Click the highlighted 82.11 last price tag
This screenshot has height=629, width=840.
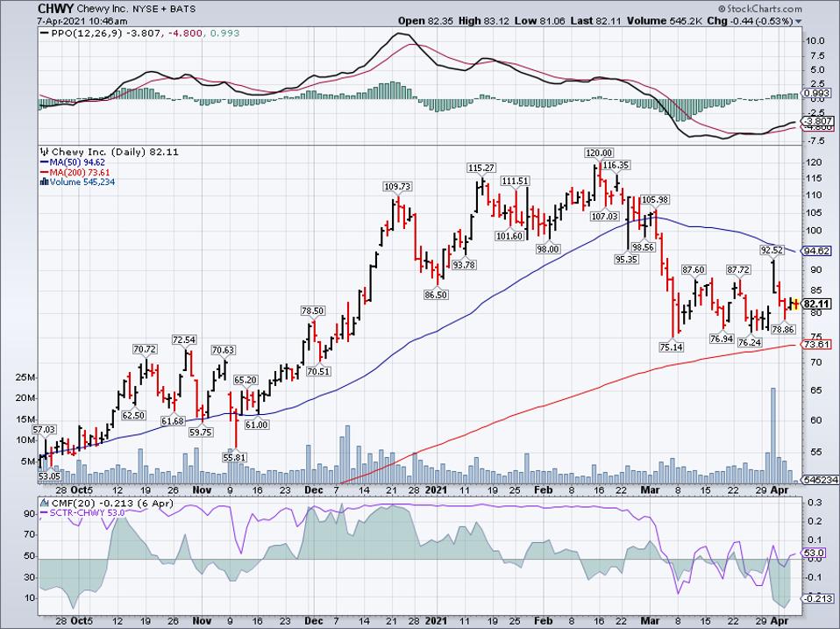pos(816,304)
